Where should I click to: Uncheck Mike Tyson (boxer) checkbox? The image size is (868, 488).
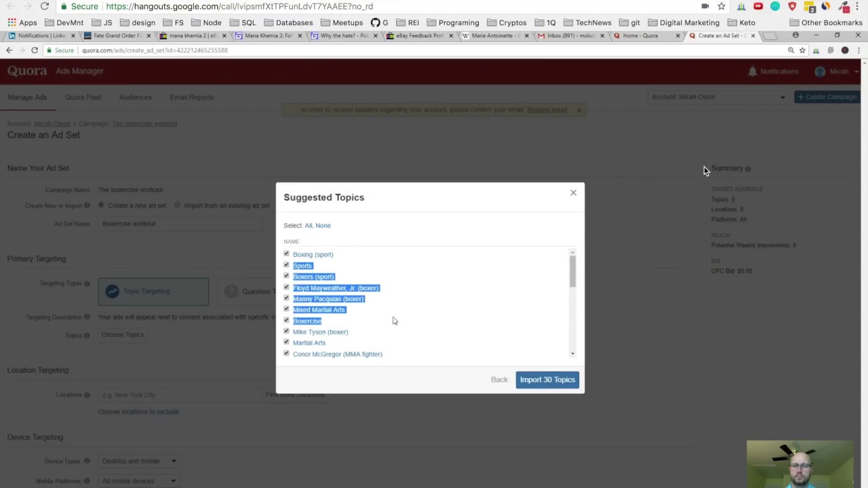[286, 331]
